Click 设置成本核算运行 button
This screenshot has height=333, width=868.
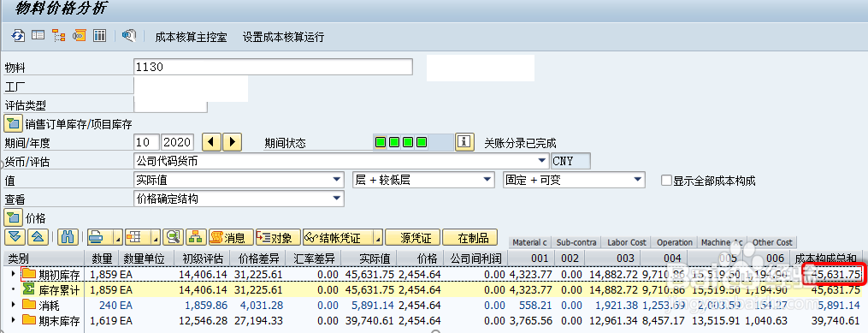pos(283,37)
